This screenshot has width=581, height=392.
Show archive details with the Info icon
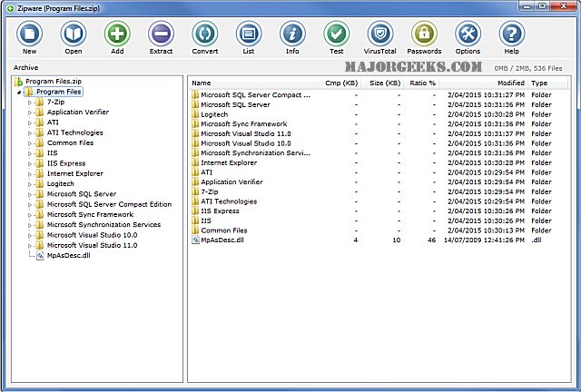coord(292,34)
